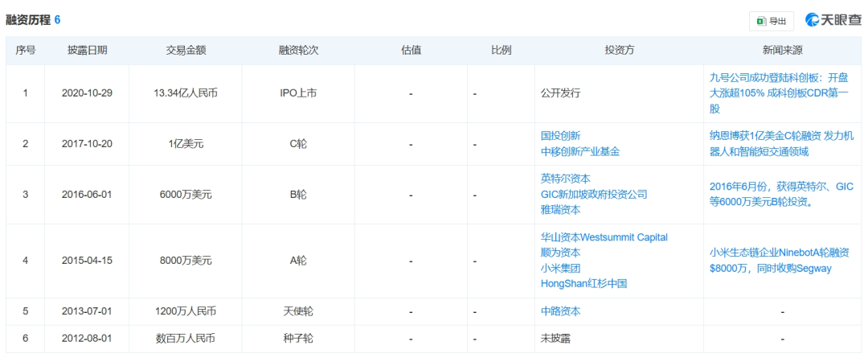Screen dimensions: 868x362
Task: Open the 英特尔资本 investor link
Action: 565,179
